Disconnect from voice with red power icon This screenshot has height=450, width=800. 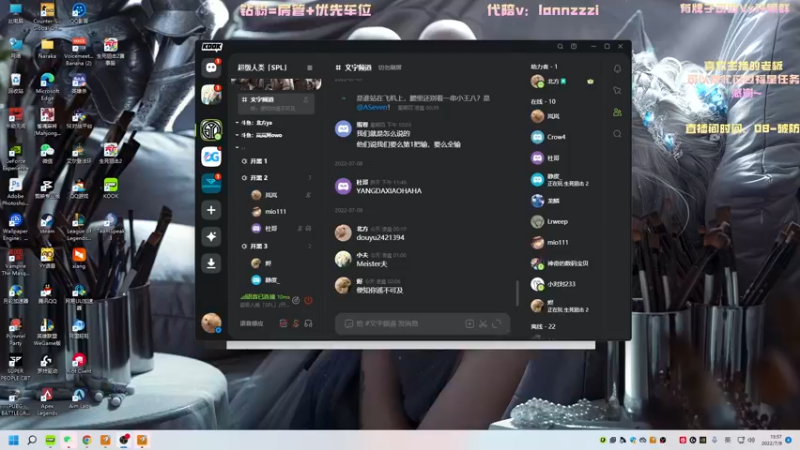click(x=308, y=301)
